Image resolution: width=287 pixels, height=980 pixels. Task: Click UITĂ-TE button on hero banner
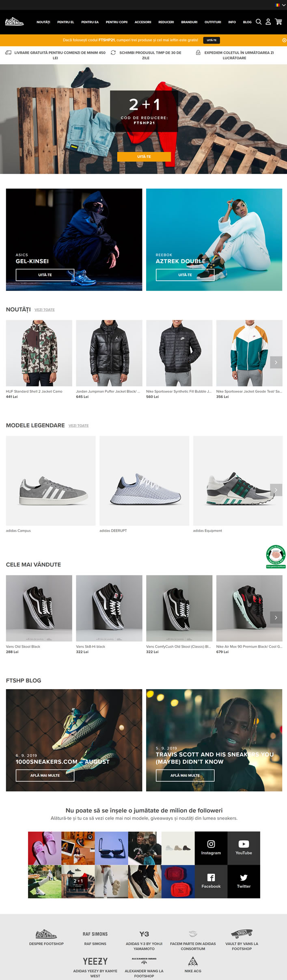[x=144, y=156]
